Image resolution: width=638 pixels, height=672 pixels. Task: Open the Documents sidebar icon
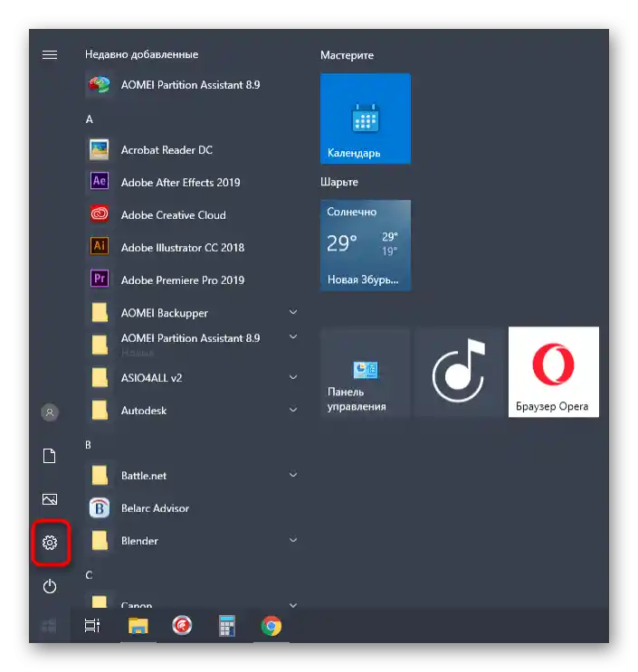click(50, 456)
